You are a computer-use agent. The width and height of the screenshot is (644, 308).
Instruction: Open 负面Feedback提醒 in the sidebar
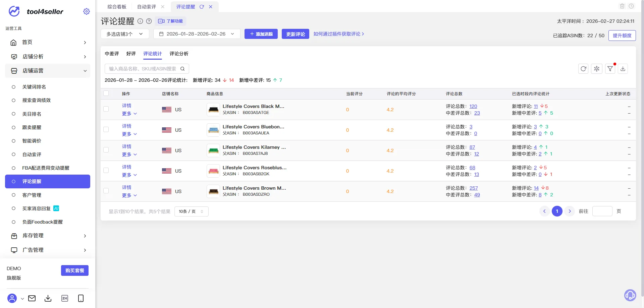(x=43, y=222)
